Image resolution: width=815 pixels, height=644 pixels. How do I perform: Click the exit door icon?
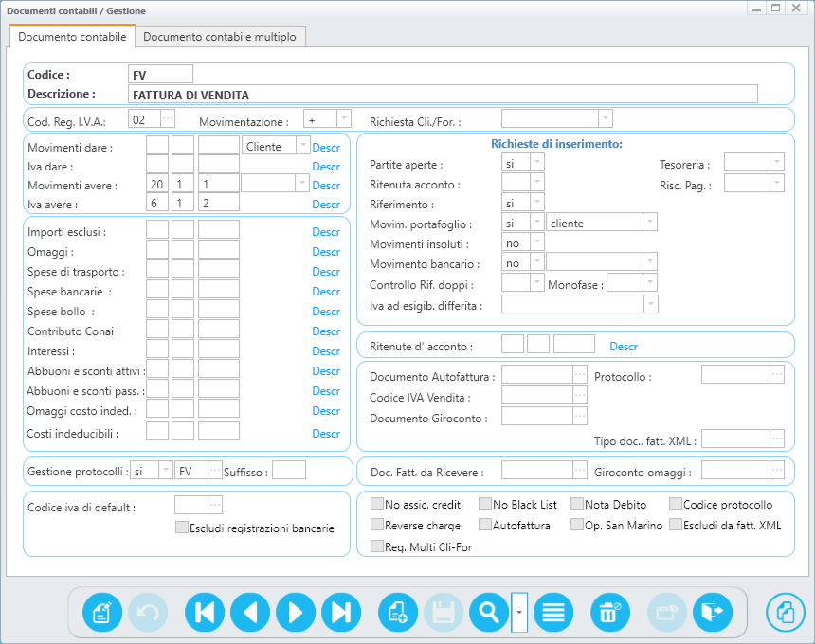click(713, 612)
